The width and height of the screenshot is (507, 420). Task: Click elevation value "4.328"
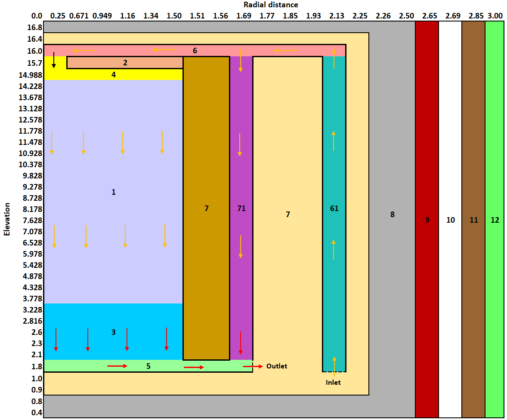tap(32, 288)
